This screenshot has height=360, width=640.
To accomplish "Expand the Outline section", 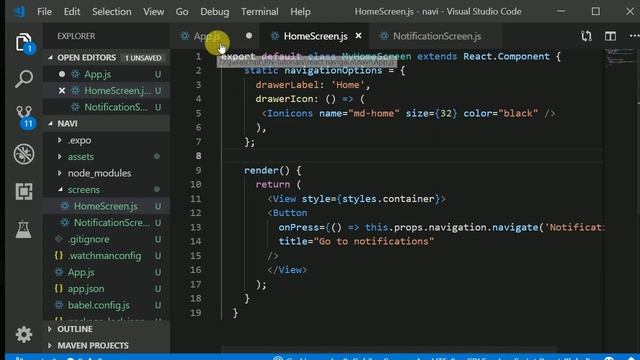I will coord(50,329).
